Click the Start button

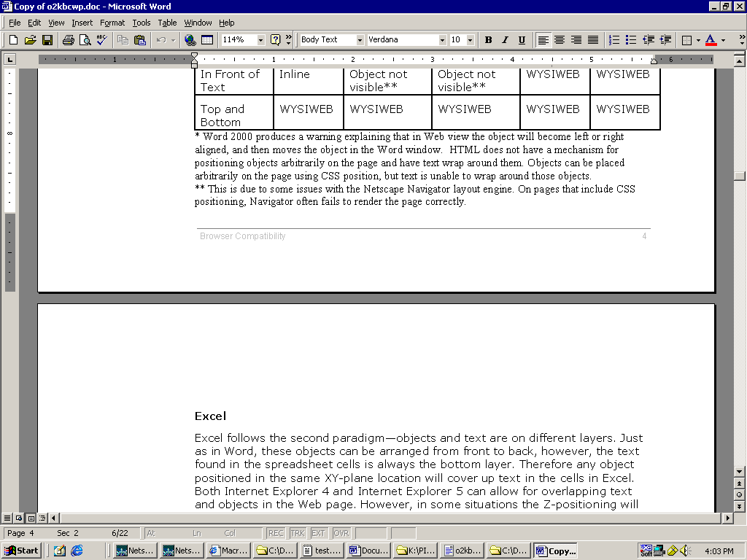click(21, 551)
